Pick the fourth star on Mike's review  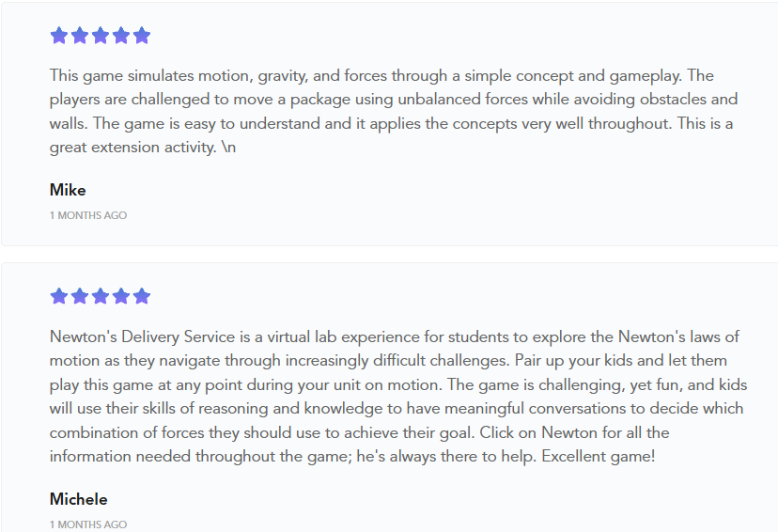[121, 36]
